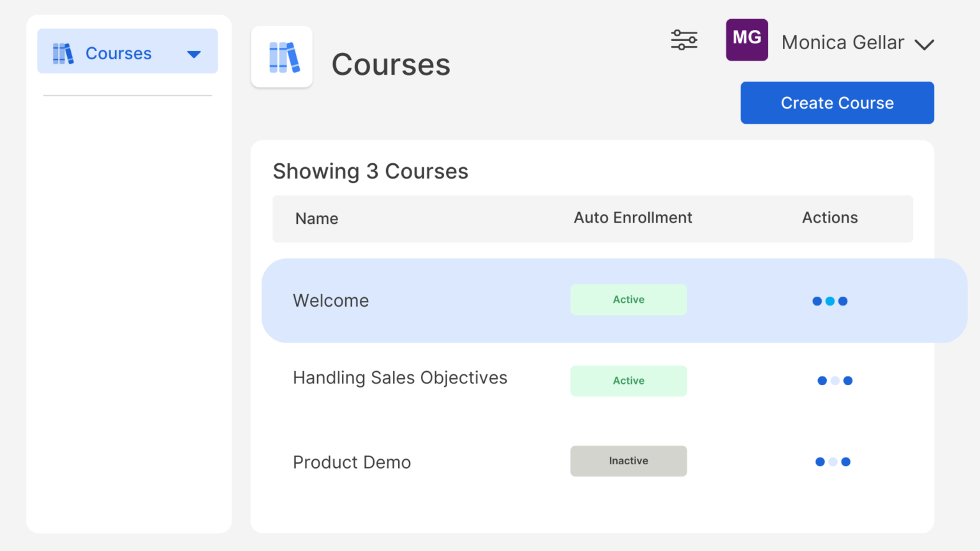The image size is (980, 551).
Task: Enable the Inactive Product Demo course
Action: (x=628, y=460)
